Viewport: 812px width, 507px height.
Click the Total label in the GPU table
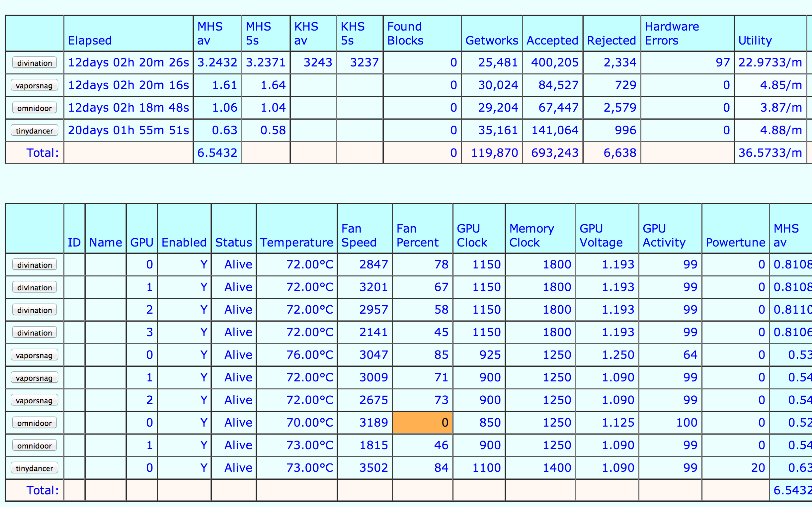pos(42,491)
